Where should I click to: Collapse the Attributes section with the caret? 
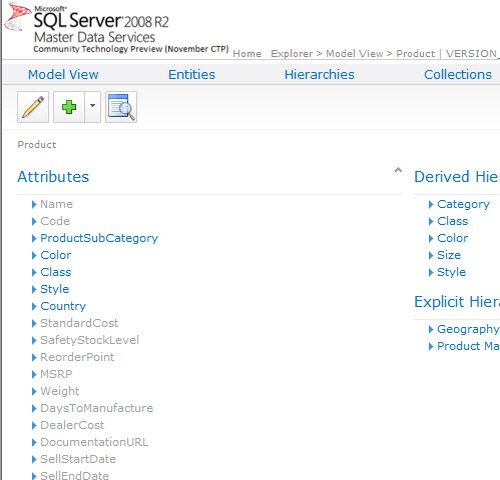[398, 170]
